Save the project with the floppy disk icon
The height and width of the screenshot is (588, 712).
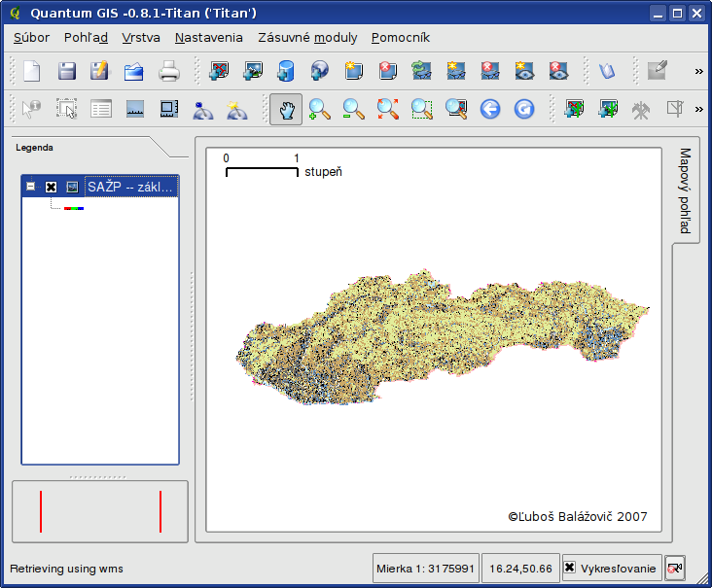(x=66, y=71)
